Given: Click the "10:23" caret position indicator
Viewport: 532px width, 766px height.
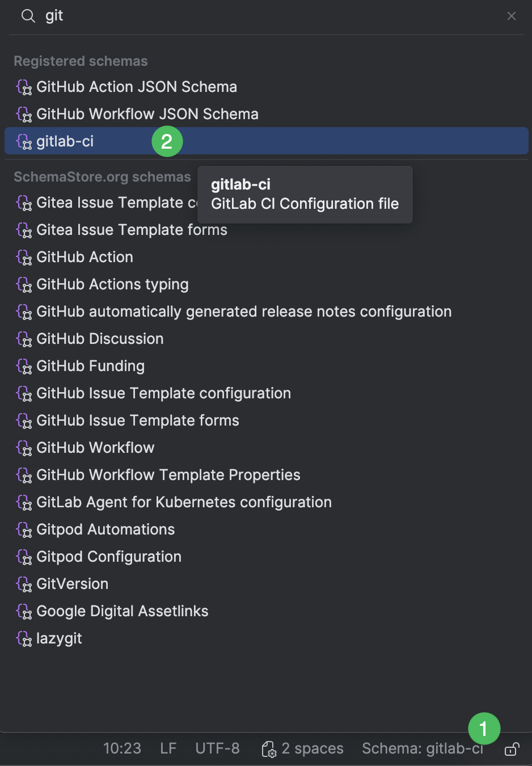Looking at the screenshot, I should 122,748.
